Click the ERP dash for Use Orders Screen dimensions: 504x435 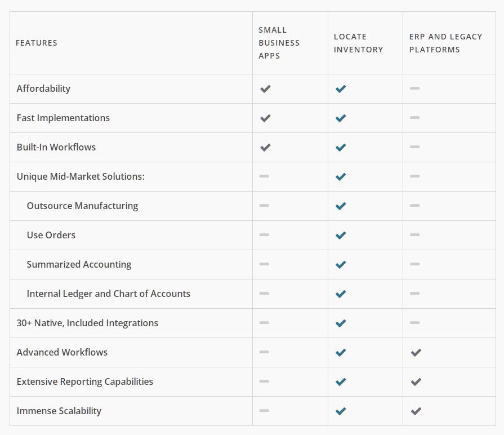pyautogui.click(x=414, y=235)
